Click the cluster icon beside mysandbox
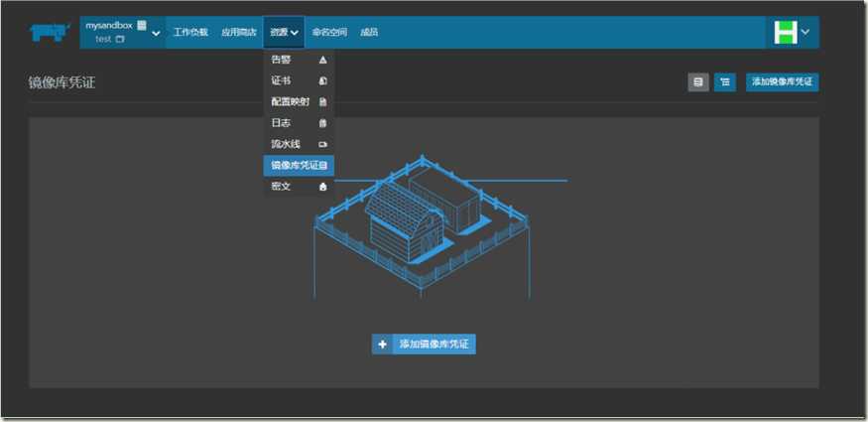 point(142,25)
